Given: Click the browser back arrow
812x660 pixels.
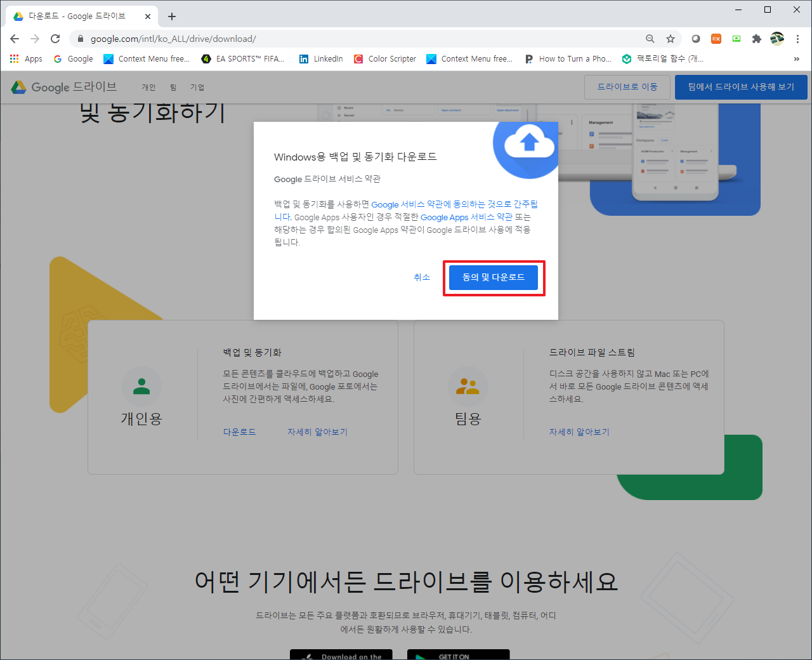Looking at the screenshot, I should [x=15, y=39].
